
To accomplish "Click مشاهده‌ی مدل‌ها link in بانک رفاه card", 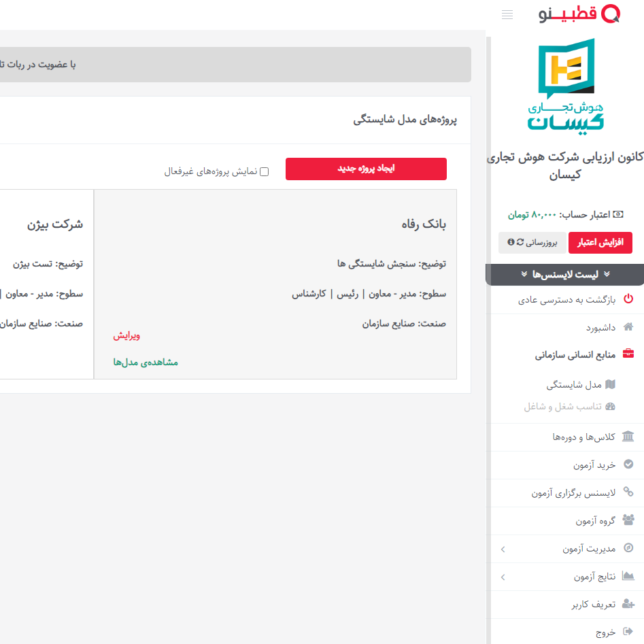I will [x=146, y=362].
